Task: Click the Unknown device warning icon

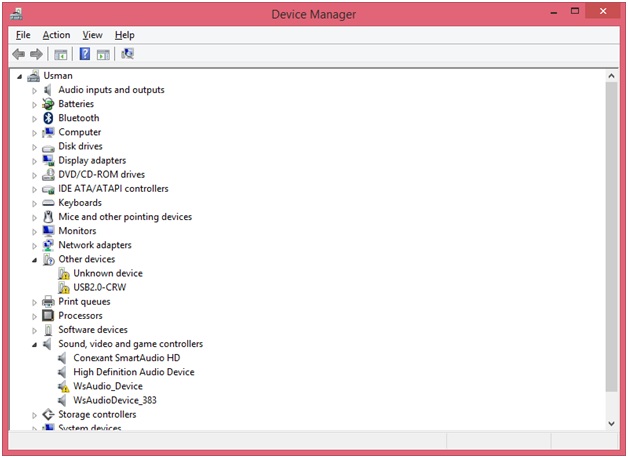Action: (63, 274)
